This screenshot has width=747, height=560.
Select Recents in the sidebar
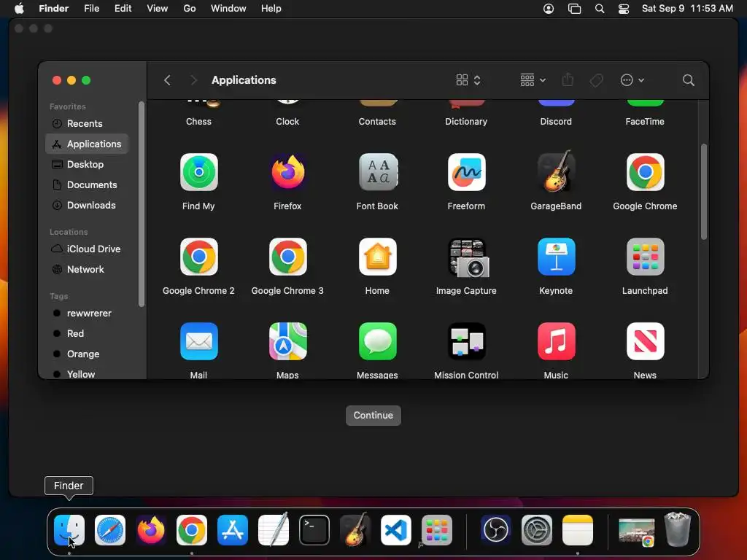87,123
